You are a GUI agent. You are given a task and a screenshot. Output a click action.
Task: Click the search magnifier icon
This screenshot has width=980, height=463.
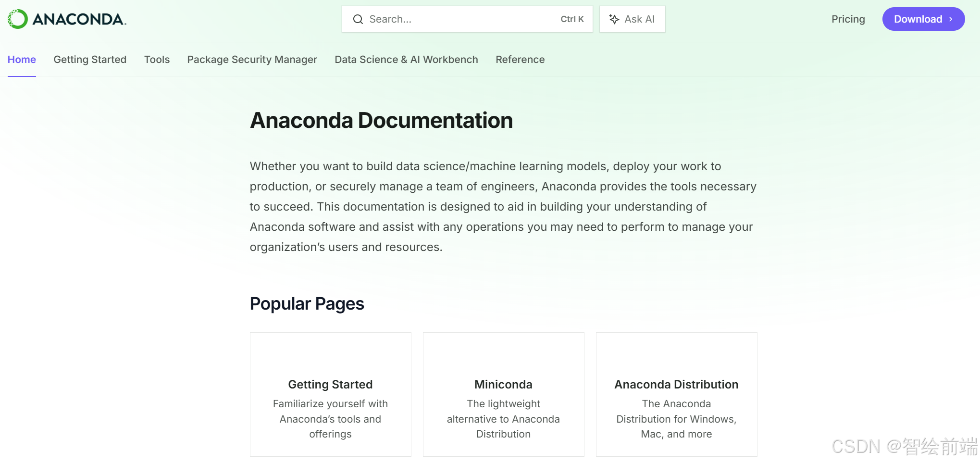[x=358, y=19]
